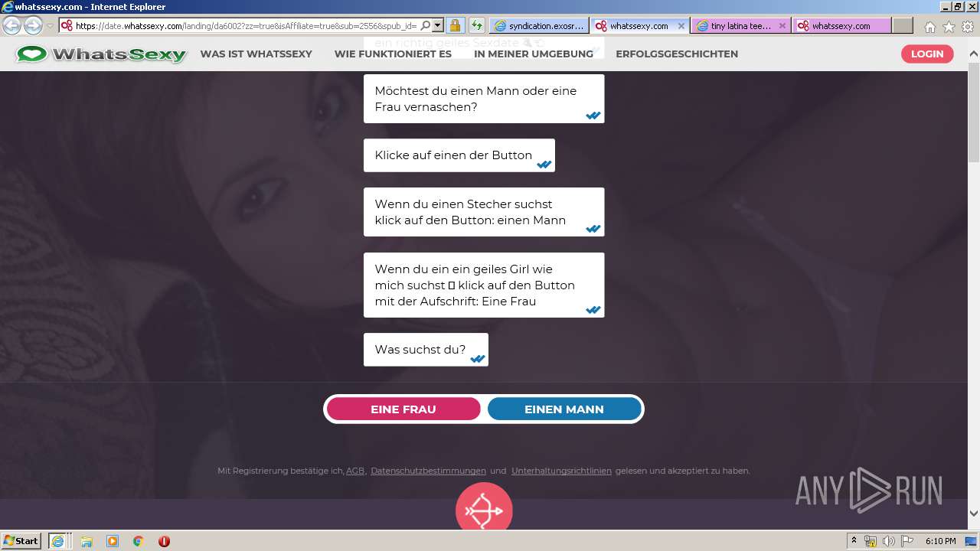980x551 pixels.
Task: Open the Unterhaltungsrichtlinien link
Action: 561,471
